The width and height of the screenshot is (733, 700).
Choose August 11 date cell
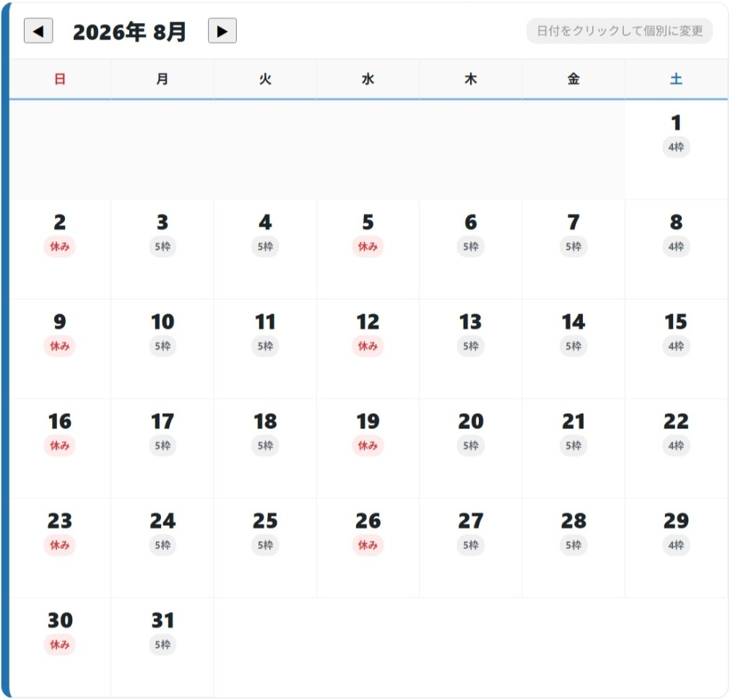pos(265,349)
